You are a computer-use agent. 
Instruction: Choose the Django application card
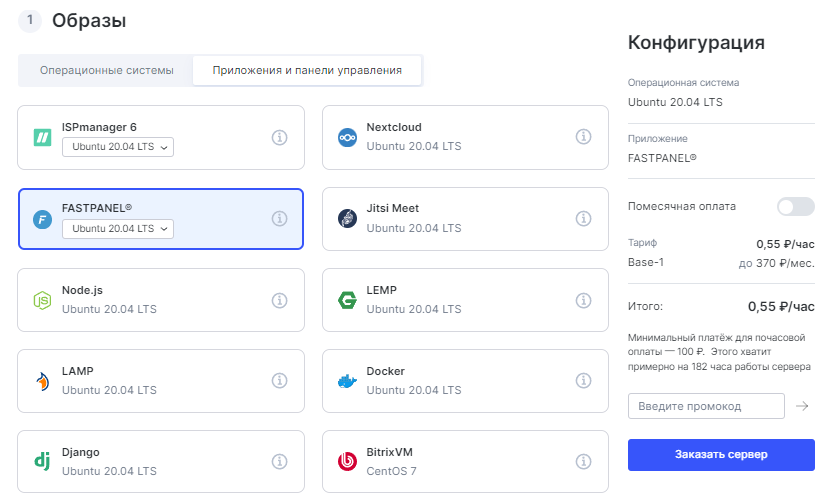coord(160,461)
